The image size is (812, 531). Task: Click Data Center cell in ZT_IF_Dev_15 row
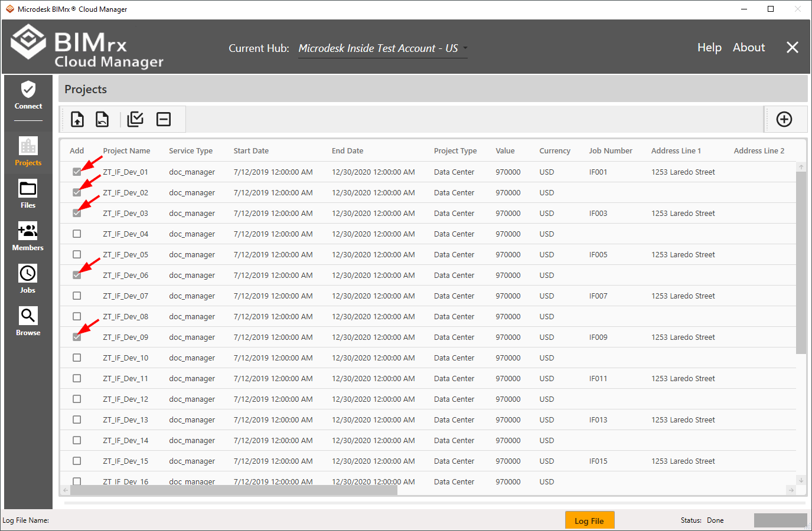click(454, 461)
